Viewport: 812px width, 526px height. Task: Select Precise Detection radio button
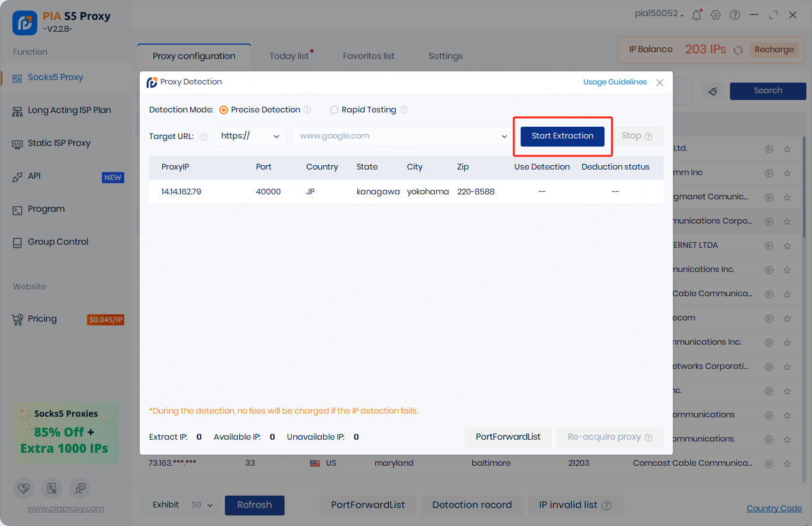coord(224,110)
